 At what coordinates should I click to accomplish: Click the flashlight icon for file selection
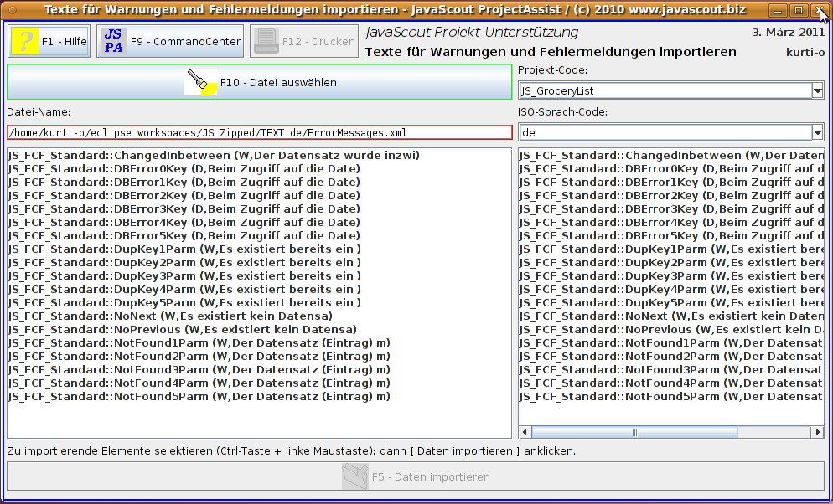pos(200,82)
